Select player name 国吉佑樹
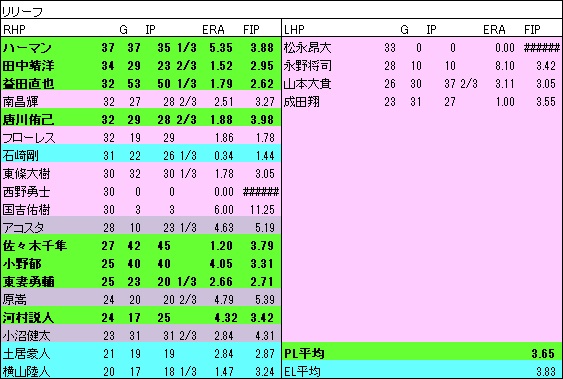This screenshot has width=563, height=379. point(27,210)
